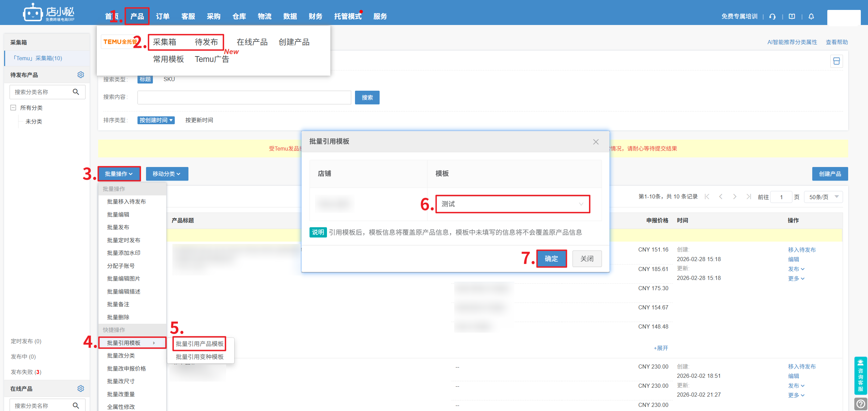This screenshot has width=868, height=411.
Task: Open the 50条/页 page size dropdown
Action: point(824,197)
